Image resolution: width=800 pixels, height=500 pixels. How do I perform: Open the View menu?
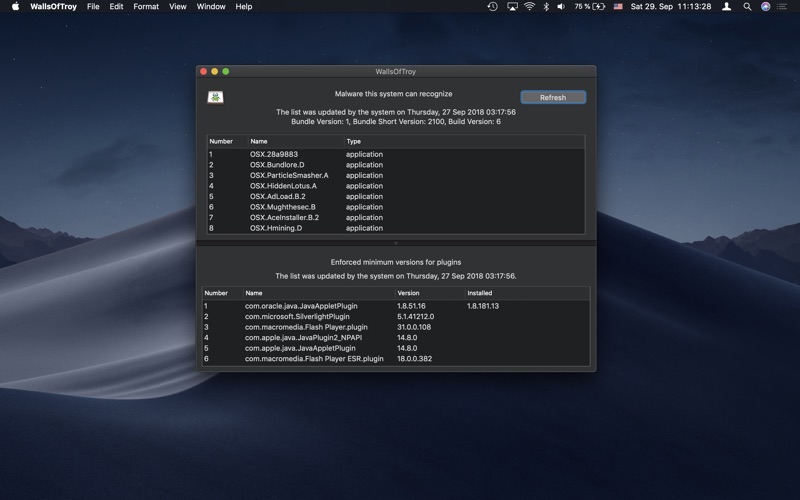tap(178, 7)
